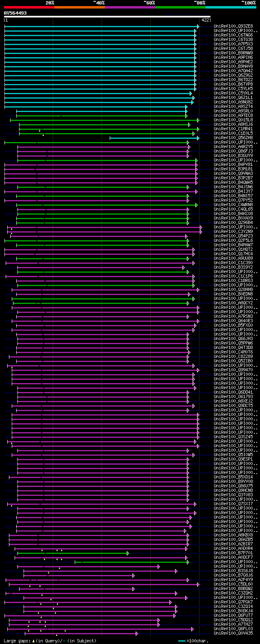This screenshot has height=644, width=260.
Task: Click the white query length bar
Action: coord(107,17)
